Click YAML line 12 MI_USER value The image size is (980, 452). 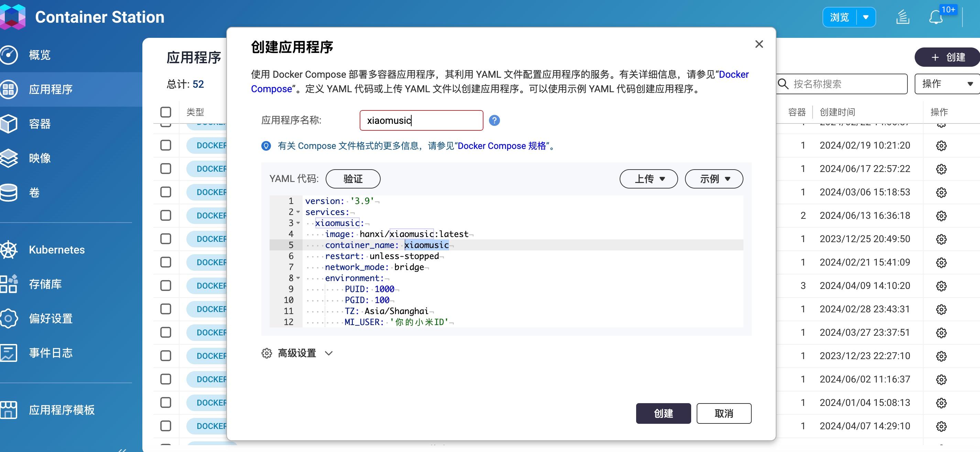tap(419, 322)
